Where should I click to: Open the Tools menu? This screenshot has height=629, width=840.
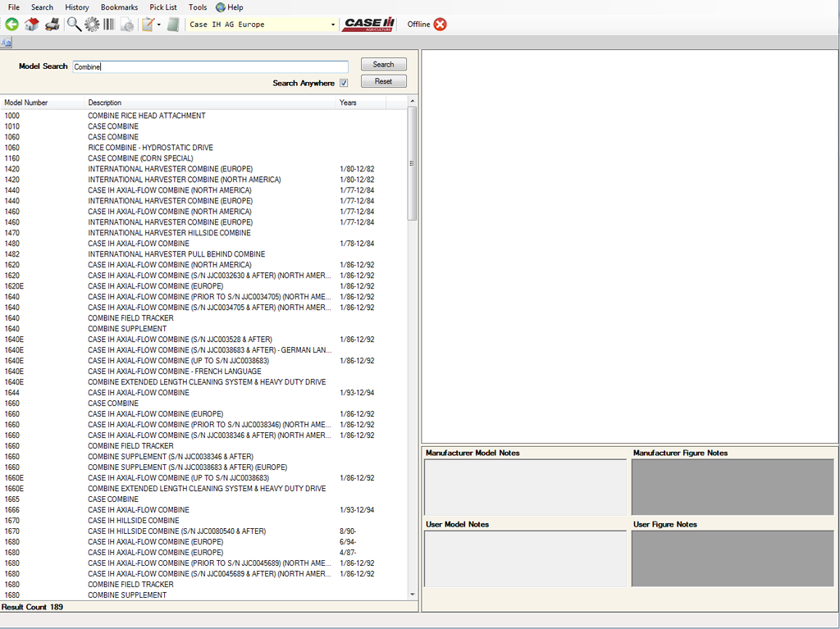(x=198, y=7)
